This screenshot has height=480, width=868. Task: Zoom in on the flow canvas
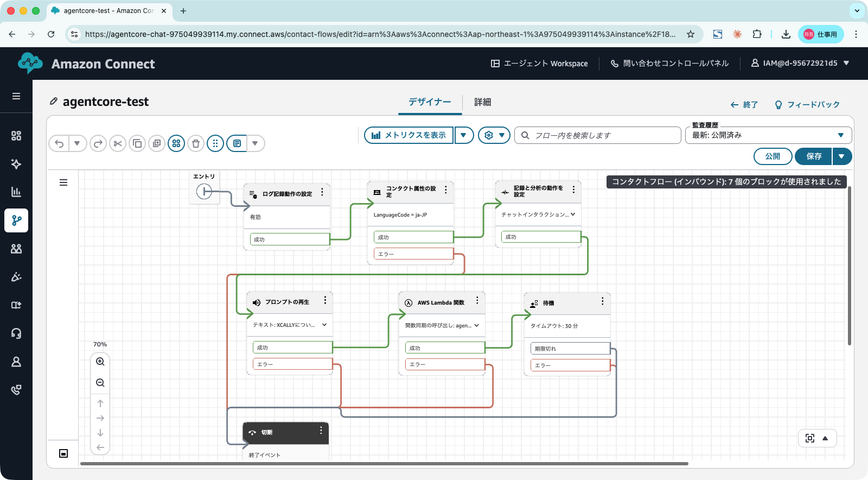point(100,362)
